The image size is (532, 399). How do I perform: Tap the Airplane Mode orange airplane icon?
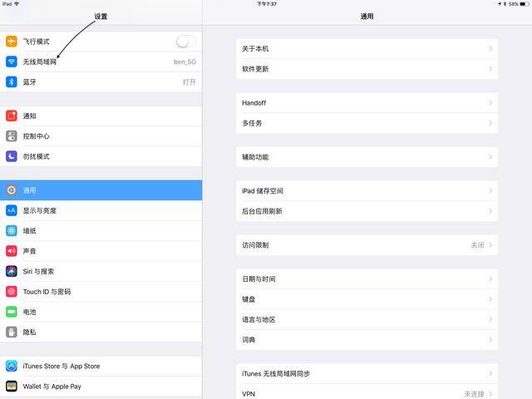point(11,42)
